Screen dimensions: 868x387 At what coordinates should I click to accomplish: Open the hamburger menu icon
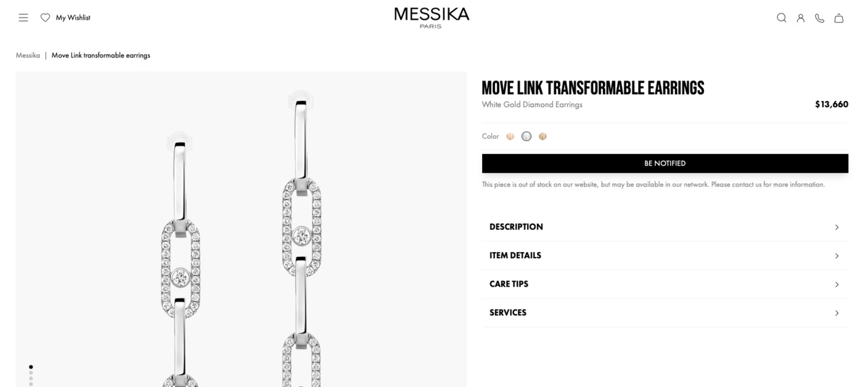coord(23,18)
